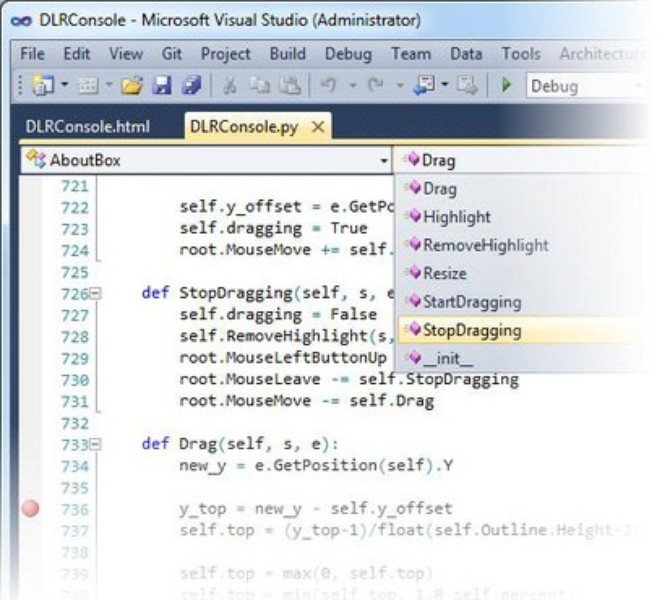Click the Navigate Forward toolbar icon
The image size is (670, 600).
click(467, 85)
